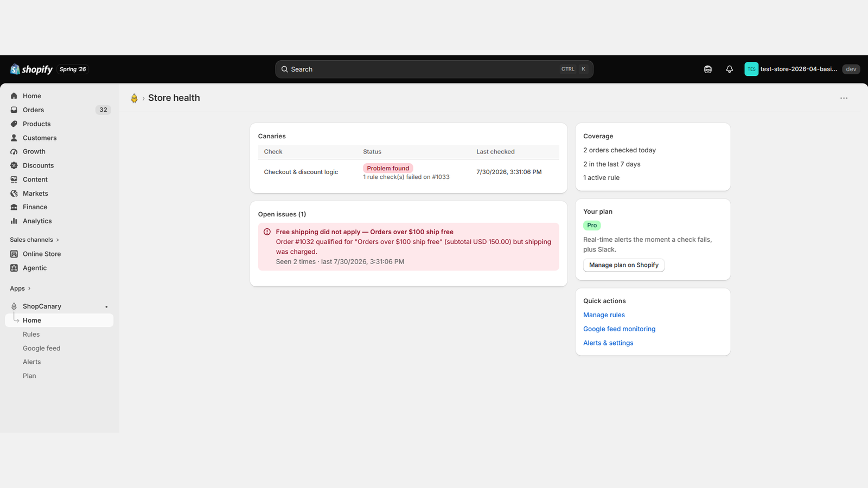
Task: Click the '1 rule check(s) failed on #1033' text
Action: pos(406,177)
